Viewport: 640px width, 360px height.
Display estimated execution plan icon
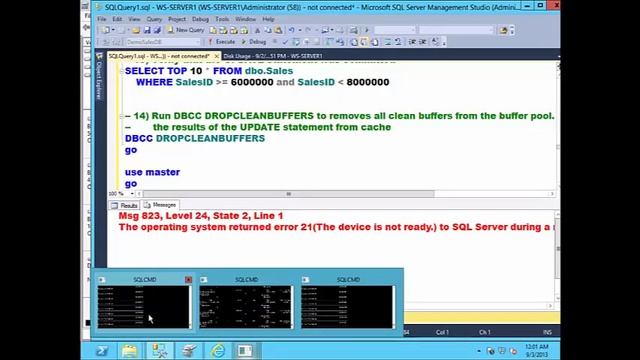(x=296, y=42)
